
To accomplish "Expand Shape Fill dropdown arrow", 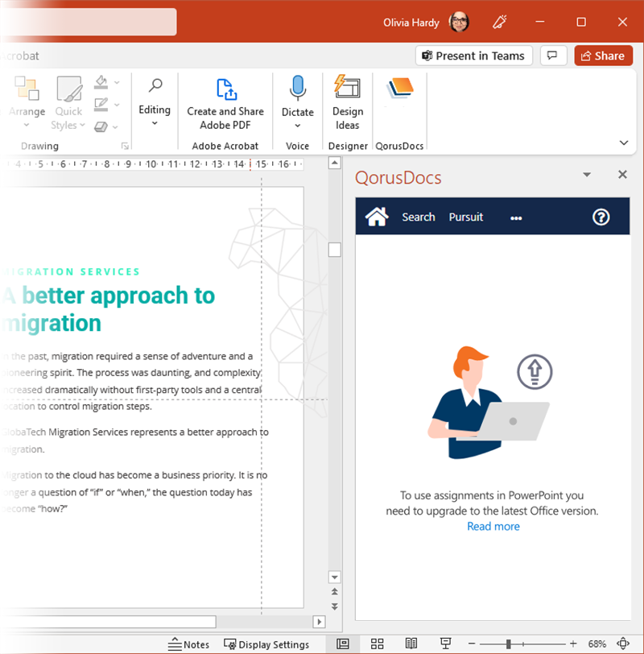I will pyautogui.click(x=118, y=82).
